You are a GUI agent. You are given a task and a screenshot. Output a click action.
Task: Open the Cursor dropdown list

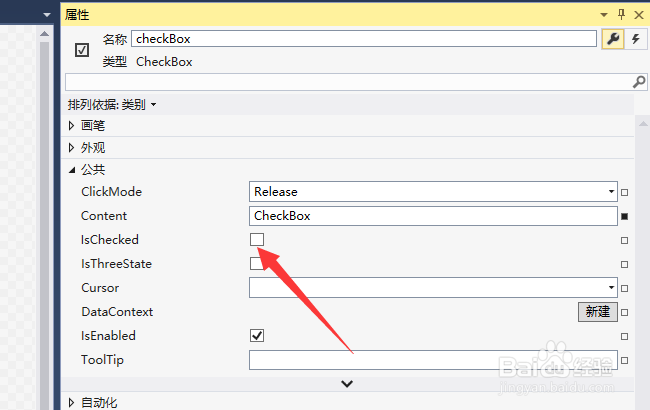point(611,288)
